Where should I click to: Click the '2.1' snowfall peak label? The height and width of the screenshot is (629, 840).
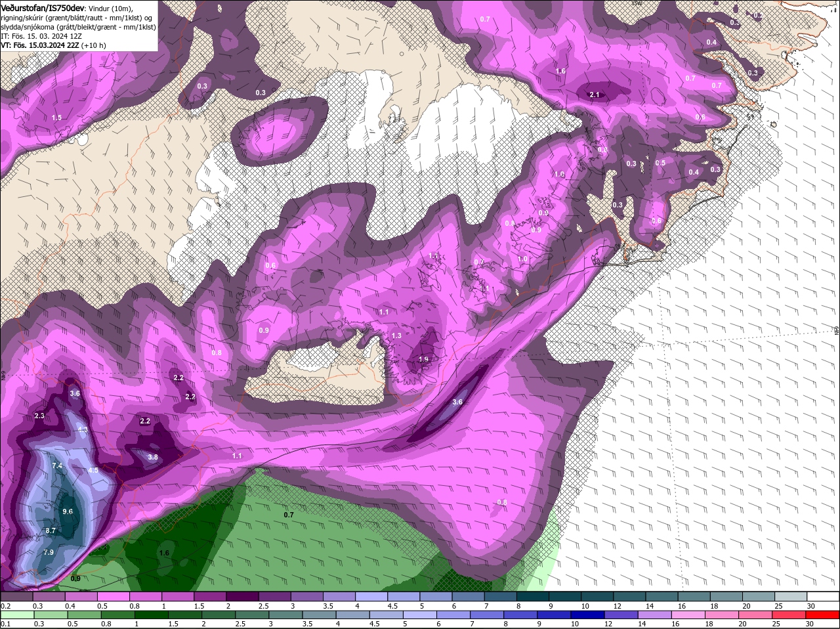point(595,95)
